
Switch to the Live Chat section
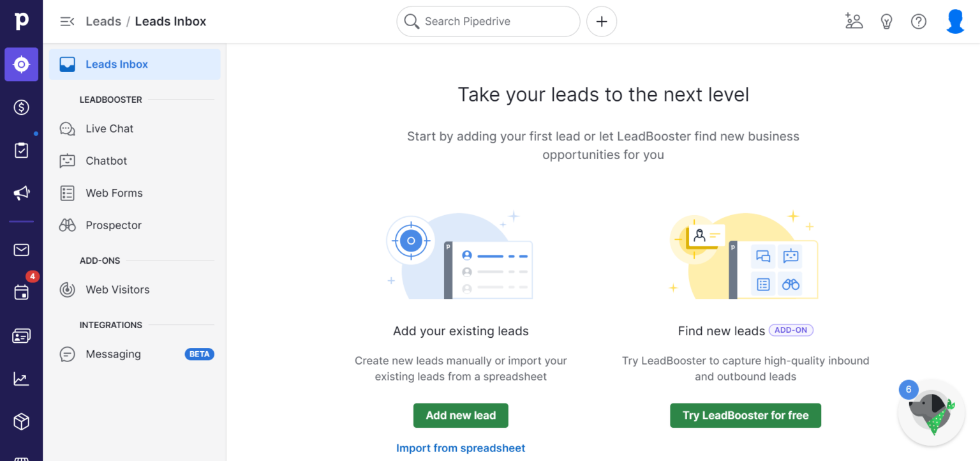pos(110,128)
